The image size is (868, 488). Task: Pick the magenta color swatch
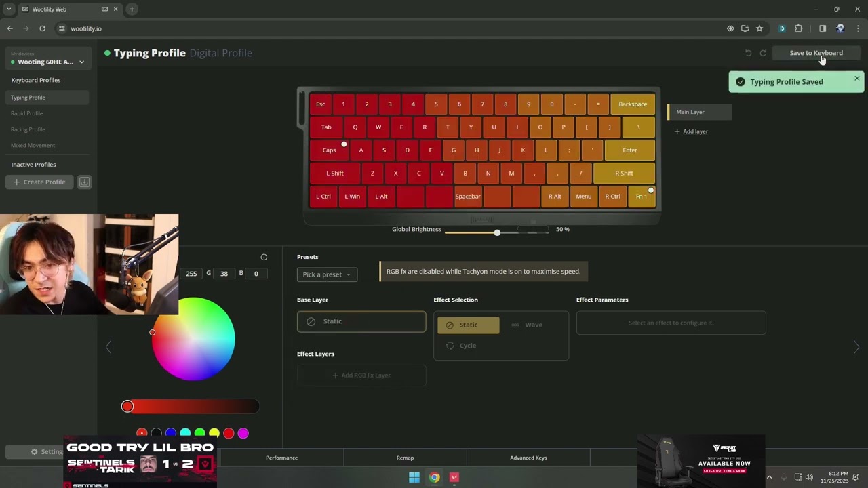(x=243, y=433)
